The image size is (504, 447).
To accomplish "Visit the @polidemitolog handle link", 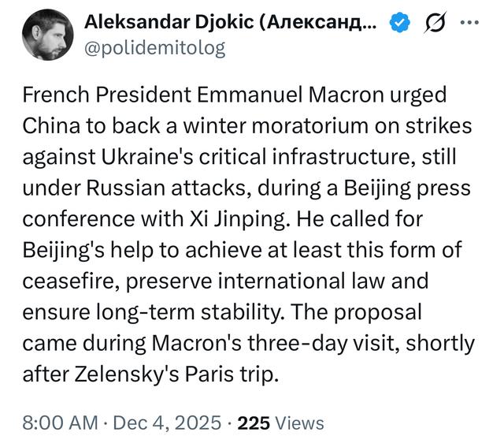I will click(154, 49).
